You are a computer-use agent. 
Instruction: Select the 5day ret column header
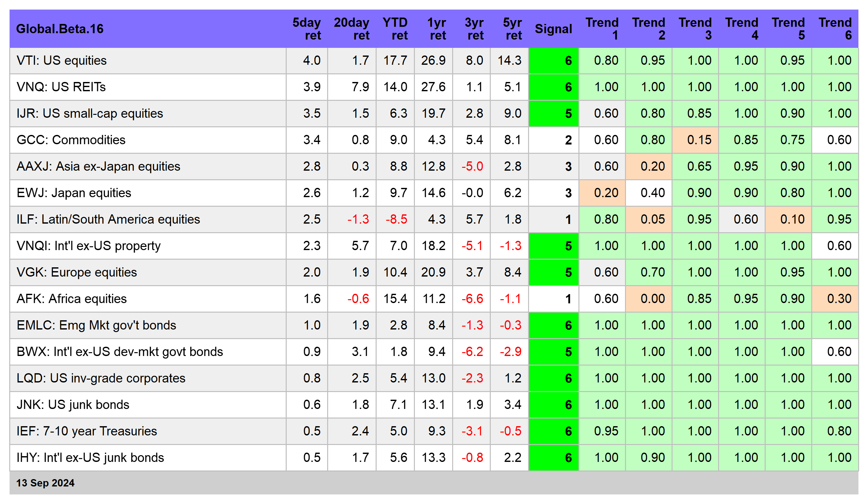[x=306, y=29]
